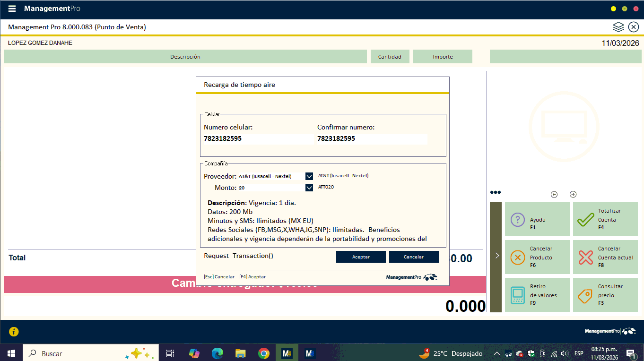The image size is (644, 361).
Task: Click Consultar precio F3 tag button
Action: pos(605,295)
